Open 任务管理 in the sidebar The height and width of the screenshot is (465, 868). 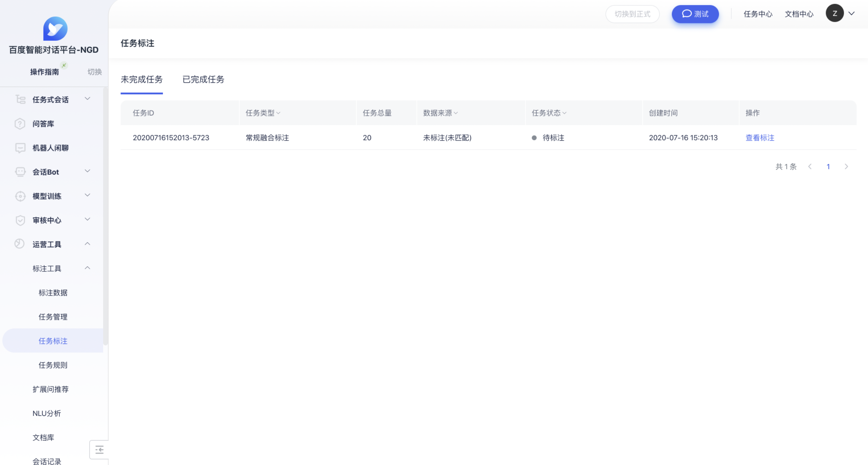(x=53, y=317)
